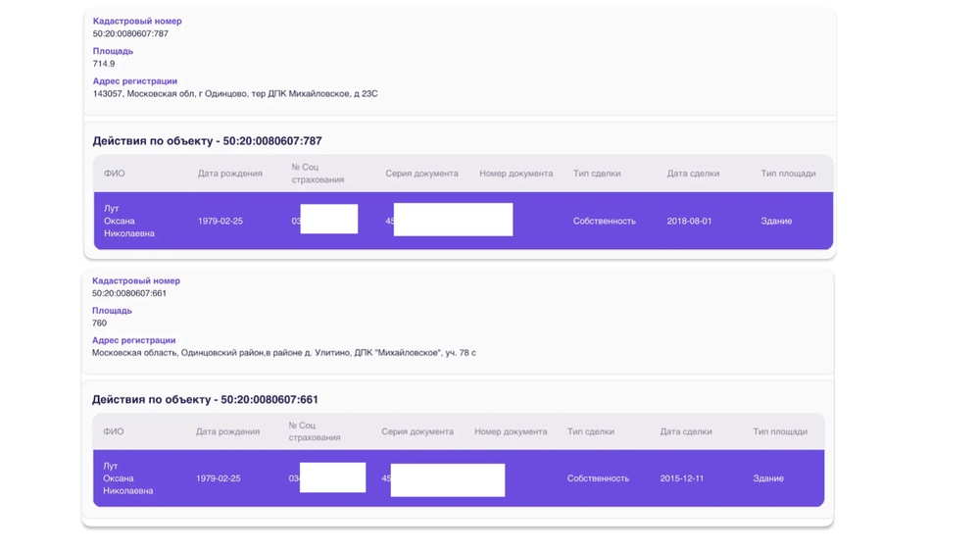Click the cadastral number value 50:20:0080607:661 under its label

[x=129, y=293]
